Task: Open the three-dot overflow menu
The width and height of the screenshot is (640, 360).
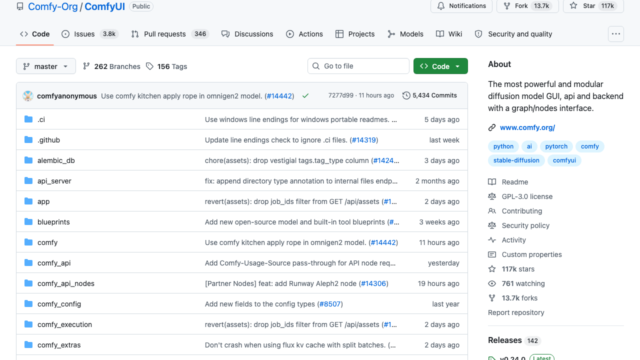Action: point(616,34)
